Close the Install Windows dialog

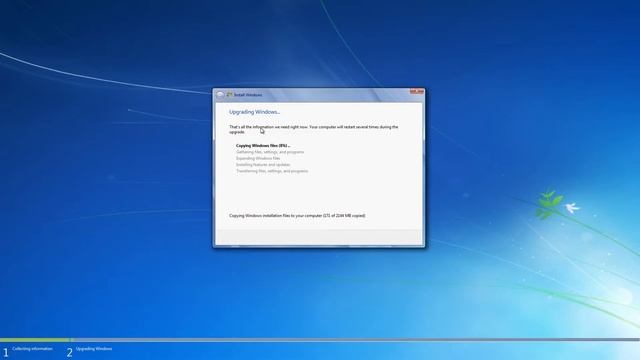click(417, 92)
